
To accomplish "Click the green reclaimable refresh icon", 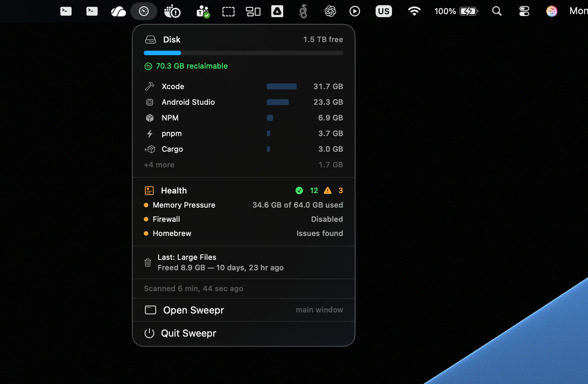I will 148,66.
